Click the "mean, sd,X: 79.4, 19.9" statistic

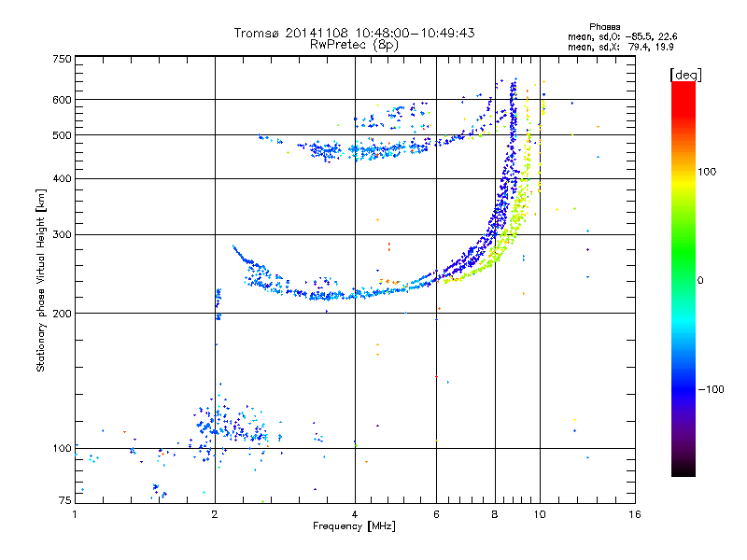pyautogui.click(x=620, y=47)
